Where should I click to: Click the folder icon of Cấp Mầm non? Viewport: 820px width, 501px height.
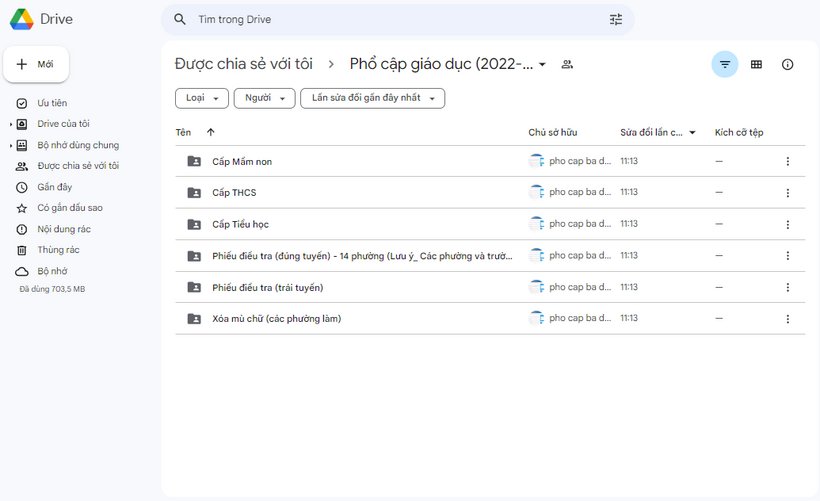tap(194, 161)
